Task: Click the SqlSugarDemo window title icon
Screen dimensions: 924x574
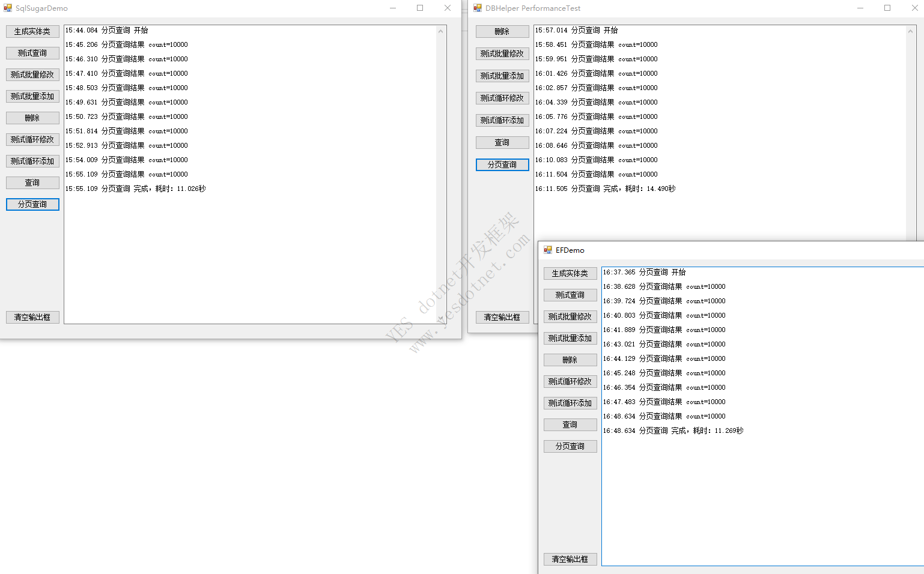Action: pyautogui.click(x=8, y=8)
